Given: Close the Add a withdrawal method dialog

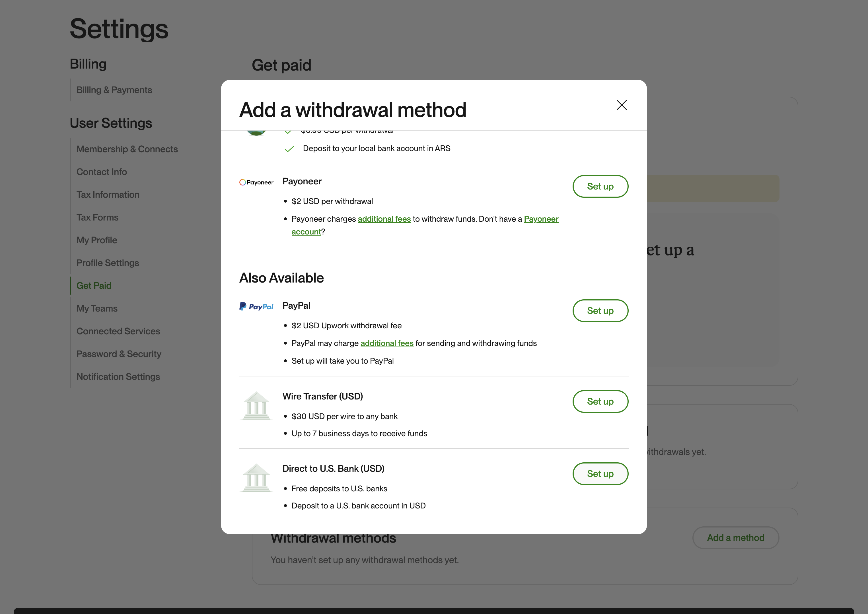Looking at the screenshot, I should click(x=622, y=105).
